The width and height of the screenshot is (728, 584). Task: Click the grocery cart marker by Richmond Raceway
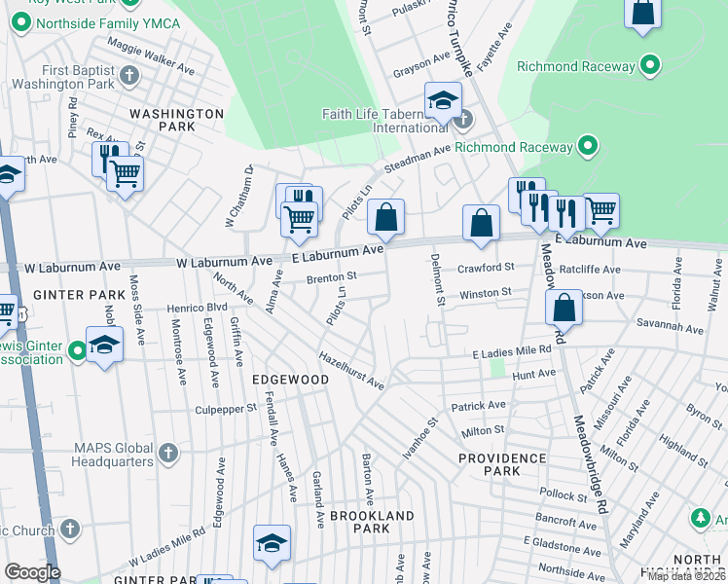point(601,214)
